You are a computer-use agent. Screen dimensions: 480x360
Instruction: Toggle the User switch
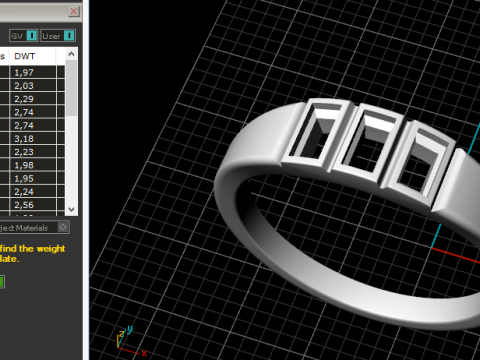[58, 36]
